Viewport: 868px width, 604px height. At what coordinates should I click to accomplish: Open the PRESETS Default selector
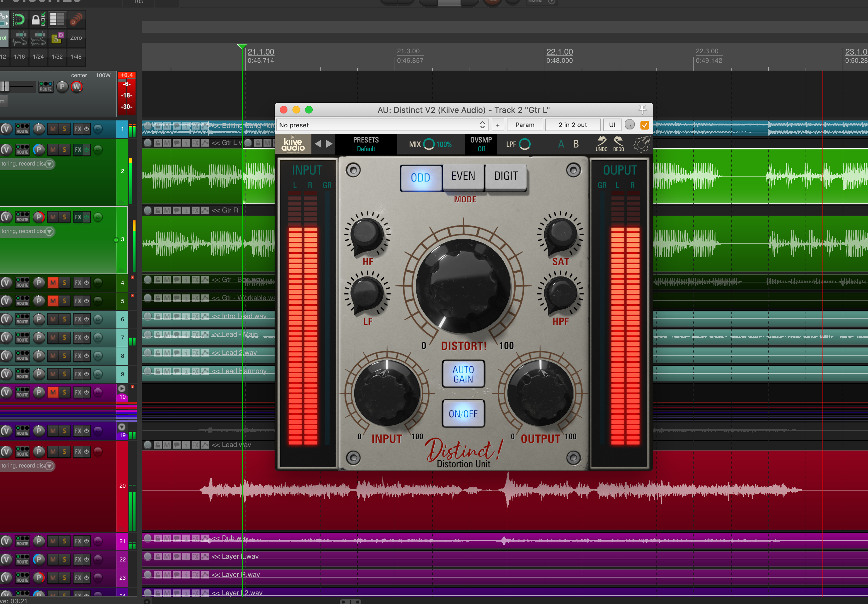[x=366, y=144]
